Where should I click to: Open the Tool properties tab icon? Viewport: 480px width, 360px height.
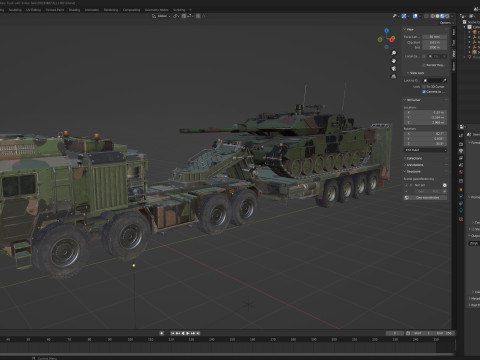coord(461,135)
